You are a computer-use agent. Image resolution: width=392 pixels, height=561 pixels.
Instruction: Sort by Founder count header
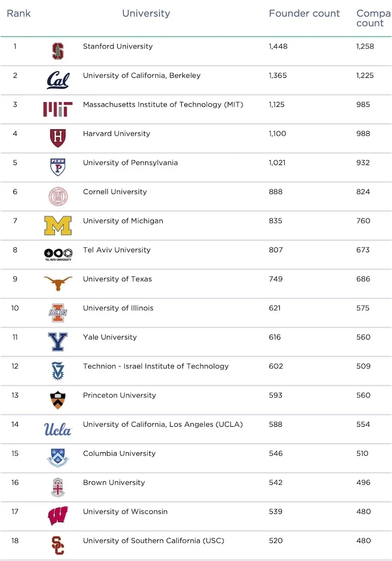(x=304, y=14)
